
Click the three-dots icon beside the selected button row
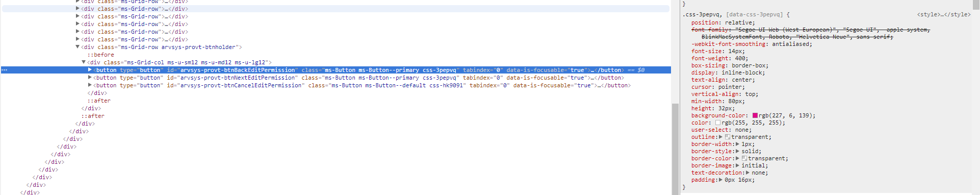(4, 70)
